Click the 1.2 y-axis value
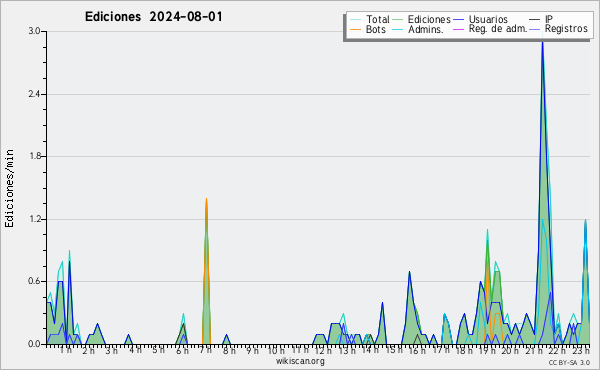The height and width of the screenshot is (370, 600). pos(34,219)
